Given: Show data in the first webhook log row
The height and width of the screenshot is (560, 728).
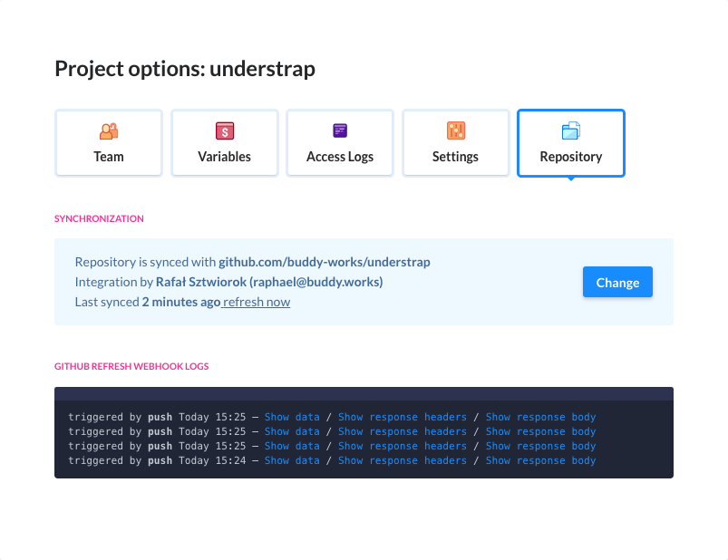Looking at the screenshot, I should [x=292, y=417].
